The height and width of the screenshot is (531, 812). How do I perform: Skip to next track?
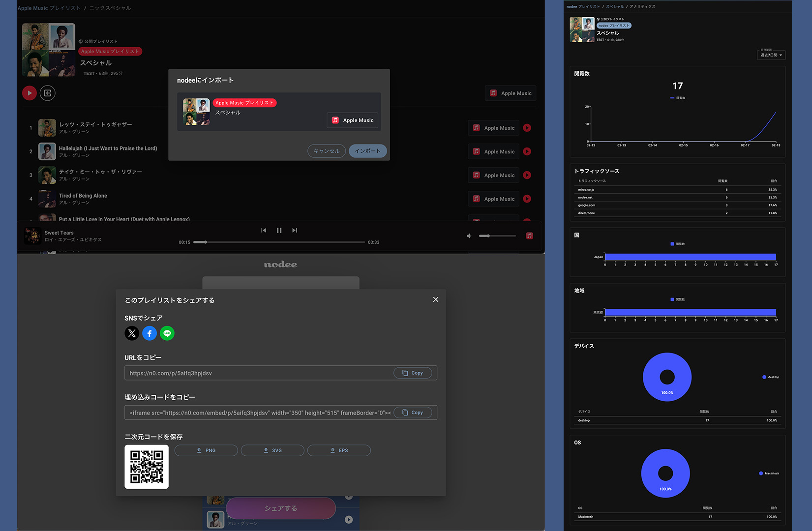tap(295, 230)
